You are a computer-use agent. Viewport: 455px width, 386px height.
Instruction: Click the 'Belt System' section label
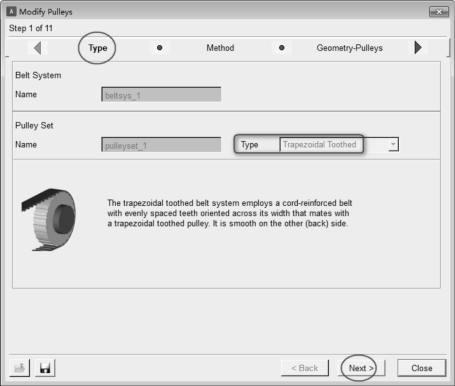click(38, 75)
